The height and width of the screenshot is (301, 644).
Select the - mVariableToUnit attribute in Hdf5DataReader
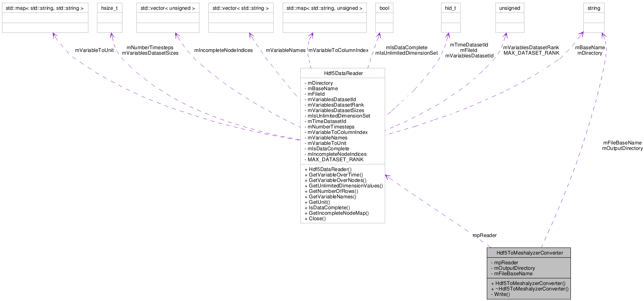(325, 143)
